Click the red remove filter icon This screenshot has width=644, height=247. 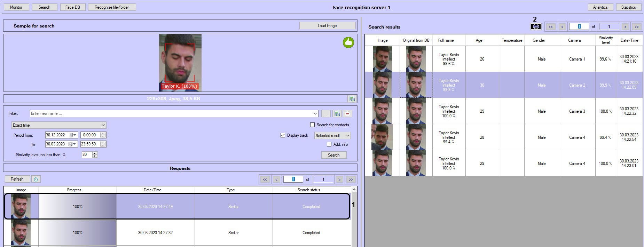click(347, 114)
